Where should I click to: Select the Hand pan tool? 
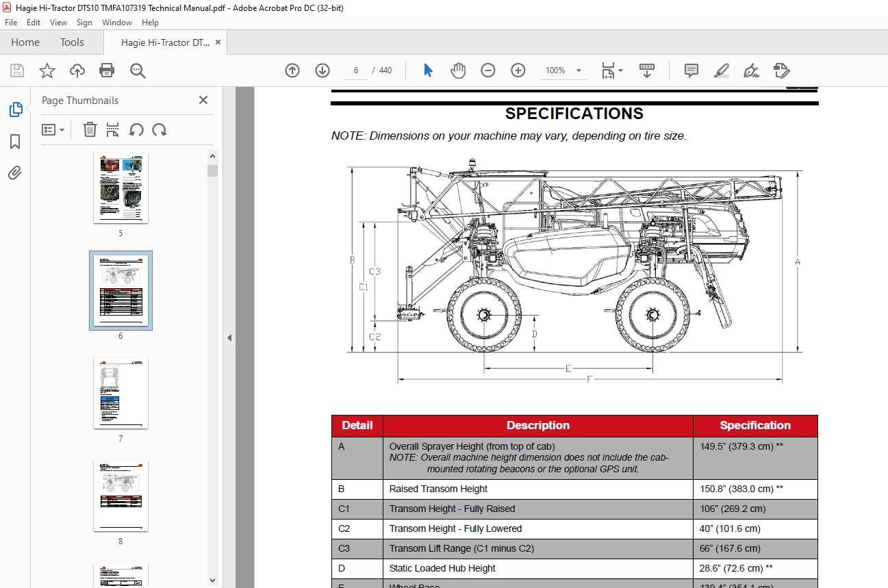point(458,71)
